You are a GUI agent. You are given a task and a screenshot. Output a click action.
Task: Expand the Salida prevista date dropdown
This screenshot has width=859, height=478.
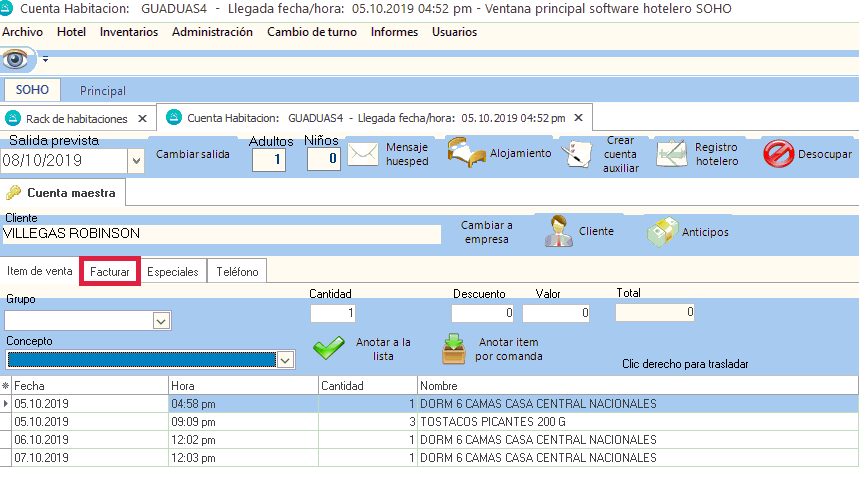pos(136,160)
